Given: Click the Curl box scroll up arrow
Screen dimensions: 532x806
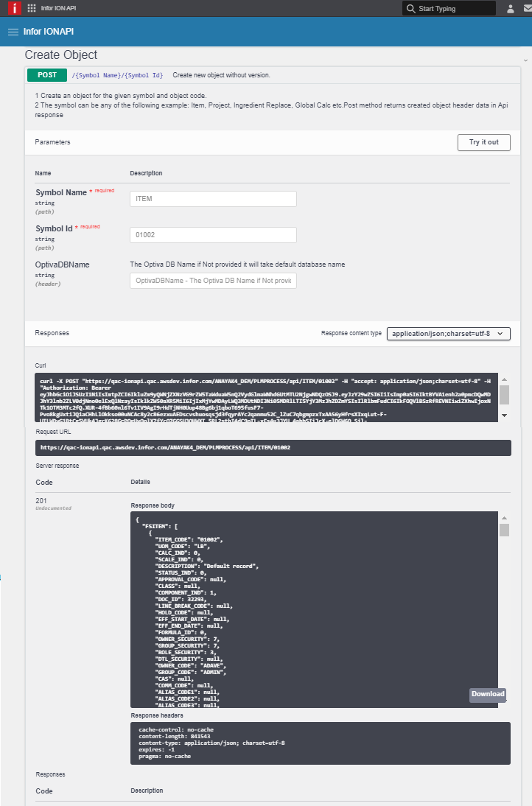Looking at the screenshot, I should point(504,379).
